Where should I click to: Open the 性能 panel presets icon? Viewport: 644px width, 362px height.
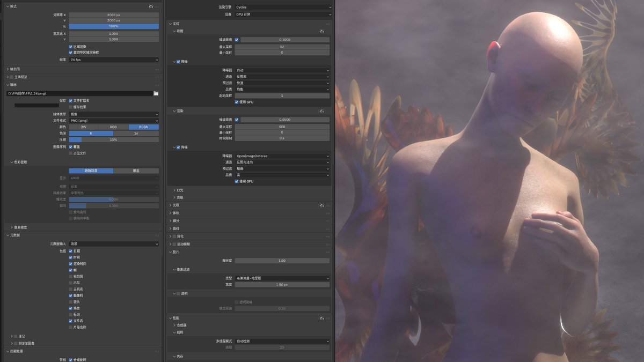[321, 318]
